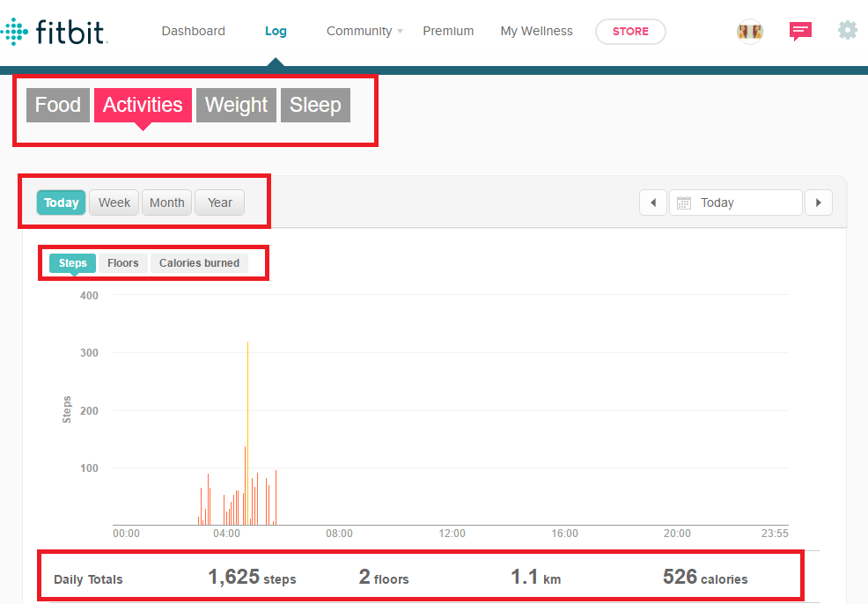
Task: Expand the Community dropdown arrow
Action: click(401, 31)
